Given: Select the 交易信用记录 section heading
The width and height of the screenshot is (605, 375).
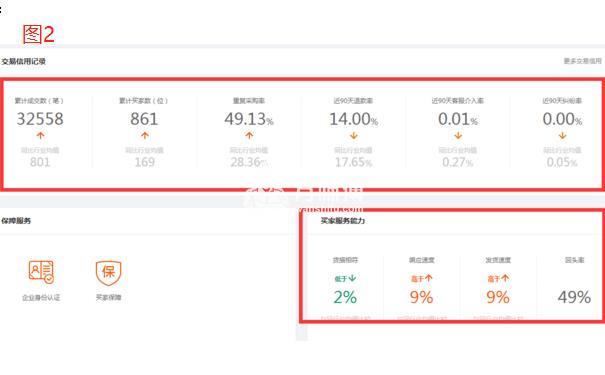Looking at the screenshot, I should pyautogui.click(x=24, y=61).
